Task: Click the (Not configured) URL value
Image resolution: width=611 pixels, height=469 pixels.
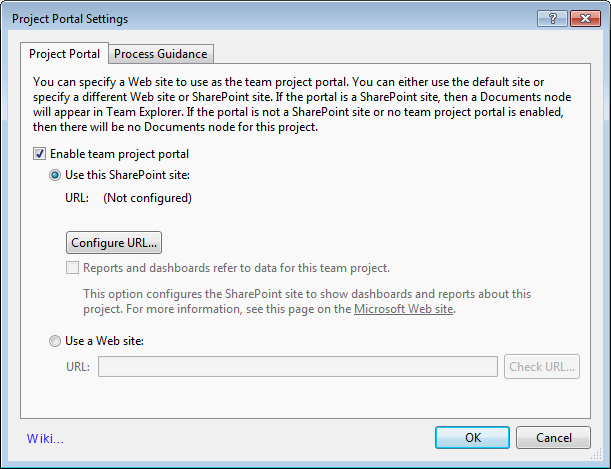Action: (x=147, y=198)
